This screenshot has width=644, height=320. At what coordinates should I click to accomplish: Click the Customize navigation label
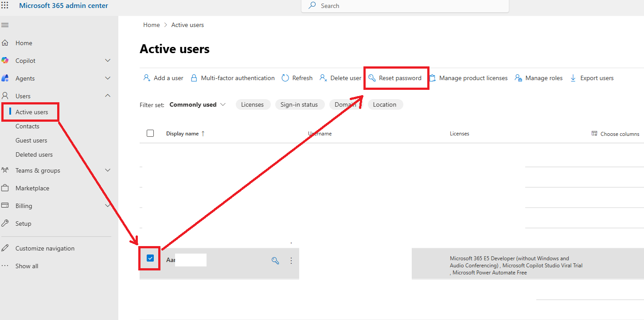[45, 248]
